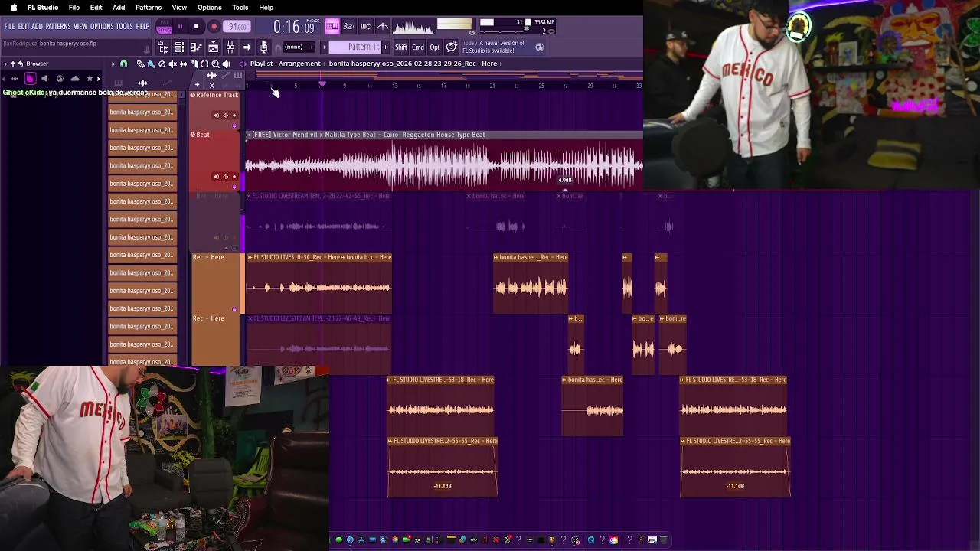Show automation clips via picker curve icon

tap(167, 83)
